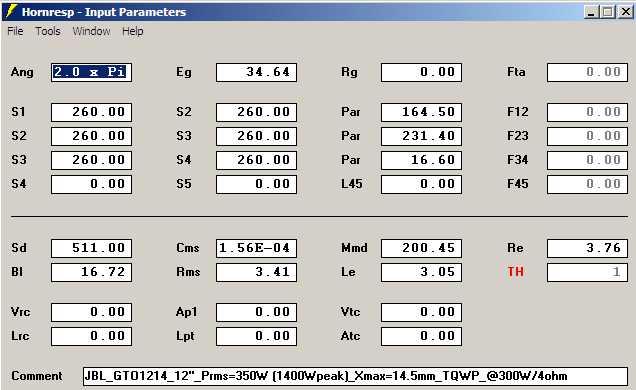Click the S5 input field
The height and width of the screenshot is (390, 636).
(x=256, y=184)
